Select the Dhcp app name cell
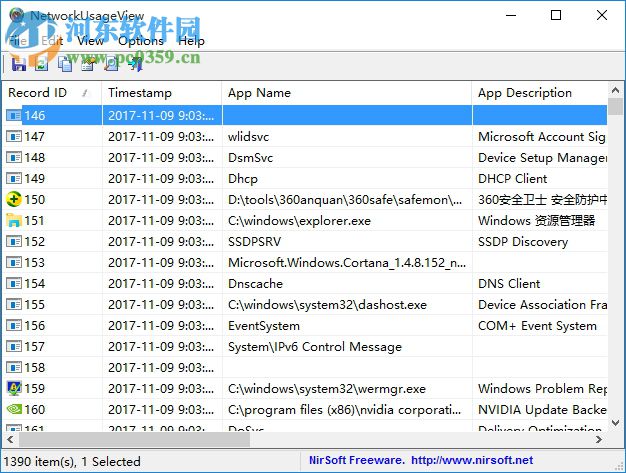The image size is (626, 473). tap(347, 179)
